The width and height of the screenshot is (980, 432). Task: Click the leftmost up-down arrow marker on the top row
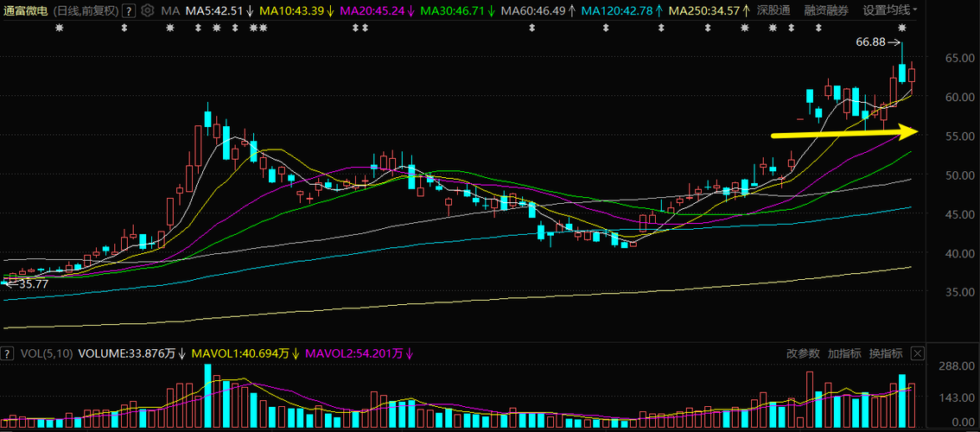click(124, 29)
